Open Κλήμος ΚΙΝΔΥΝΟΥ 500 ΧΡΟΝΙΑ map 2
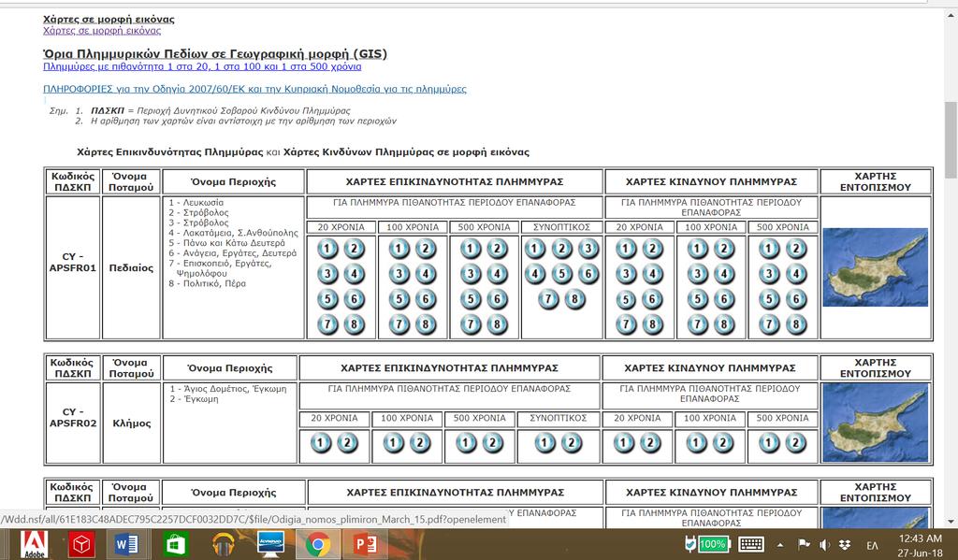 pos(795,443)
